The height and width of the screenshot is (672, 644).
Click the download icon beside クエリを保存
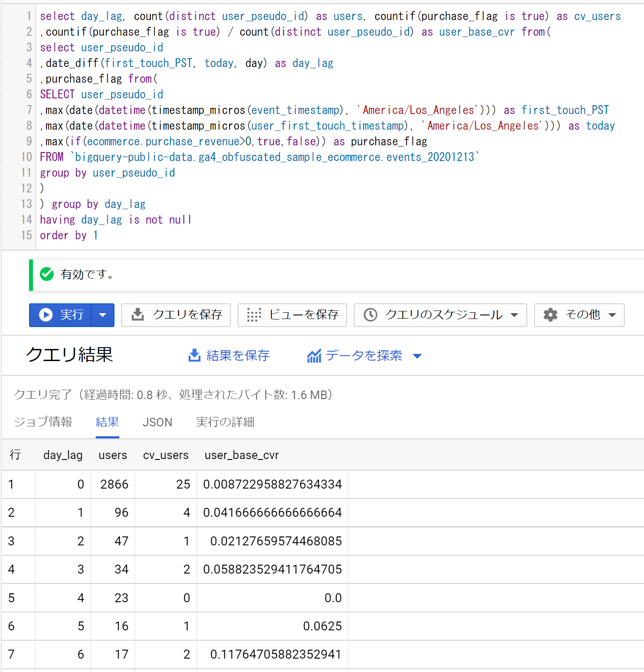(x=138, y=315)
